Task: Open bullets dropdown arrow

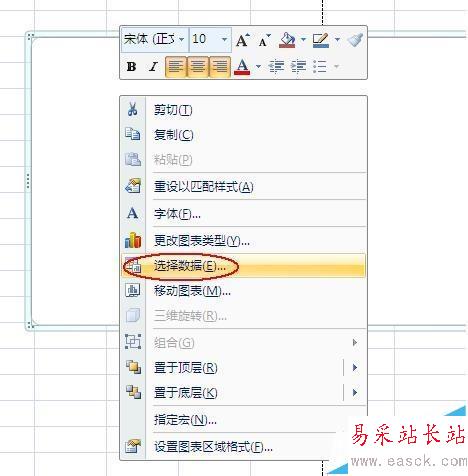Action: point(336,66)
